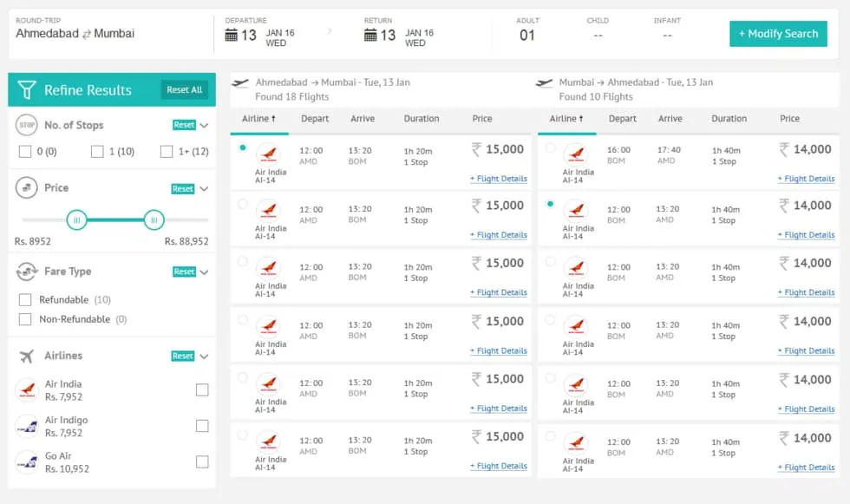The width and height of the screenshot is (850, 504).
Task: Sort Ahmedabad → Mumbai flights by Price
Action: 482,119
